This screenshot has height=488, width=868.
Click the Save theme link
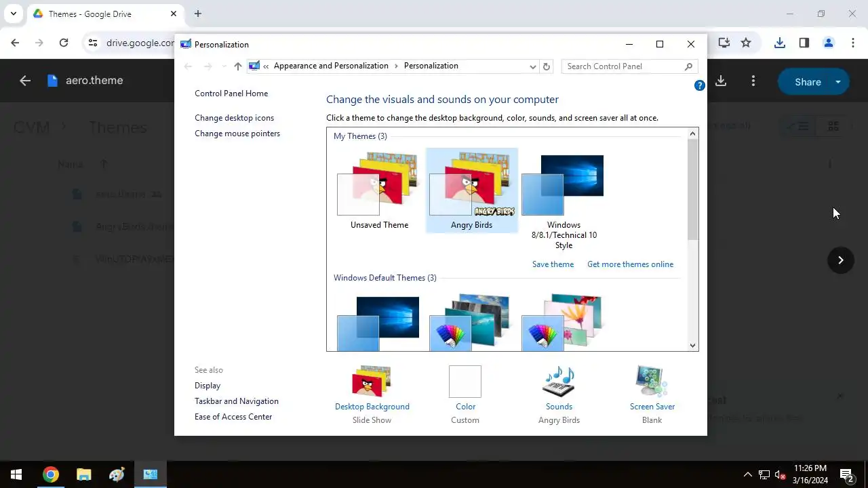[x=553, y=264]
